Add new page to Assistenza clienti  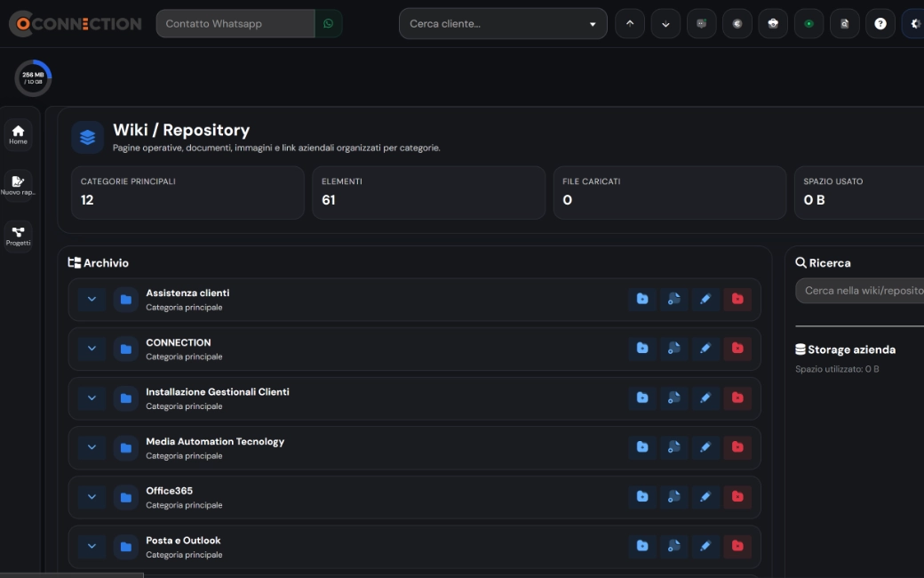[x=674, y=299]
